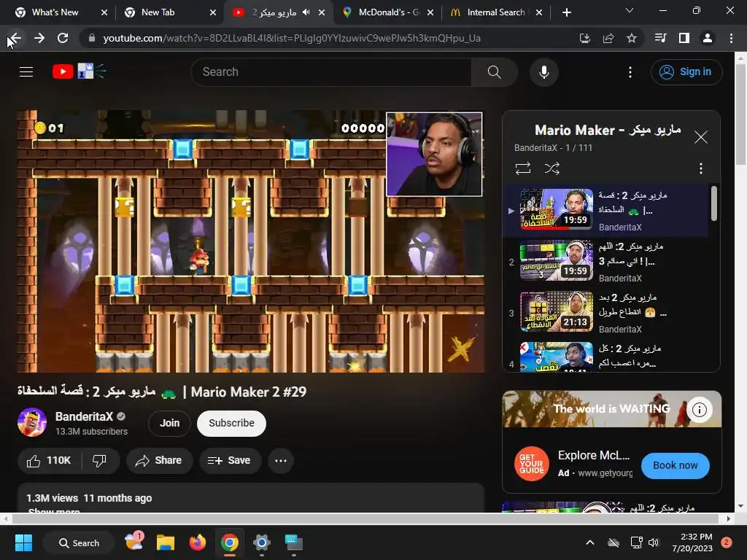Open taskbar Search box
747x560 pixels.
coord(79,542)
